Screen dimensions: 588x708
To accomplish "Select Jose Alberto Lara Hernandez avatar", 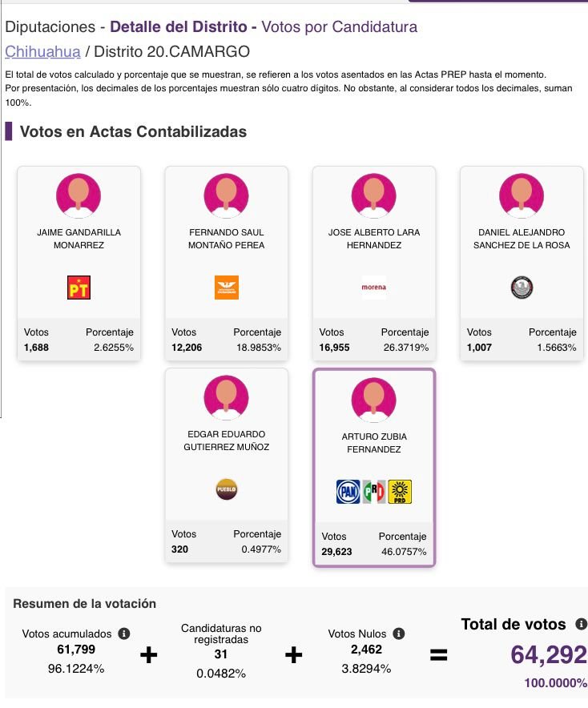I will coord(374,195).
